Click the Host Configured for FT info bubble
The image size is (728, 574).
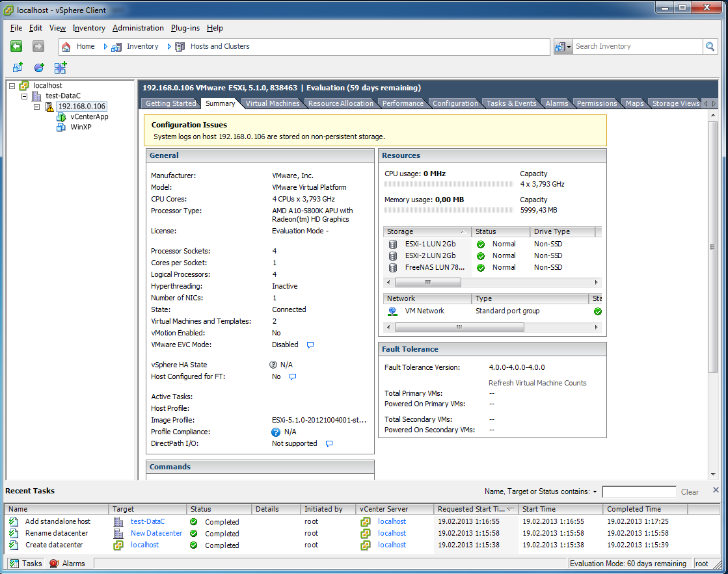(x=293, y=377)
